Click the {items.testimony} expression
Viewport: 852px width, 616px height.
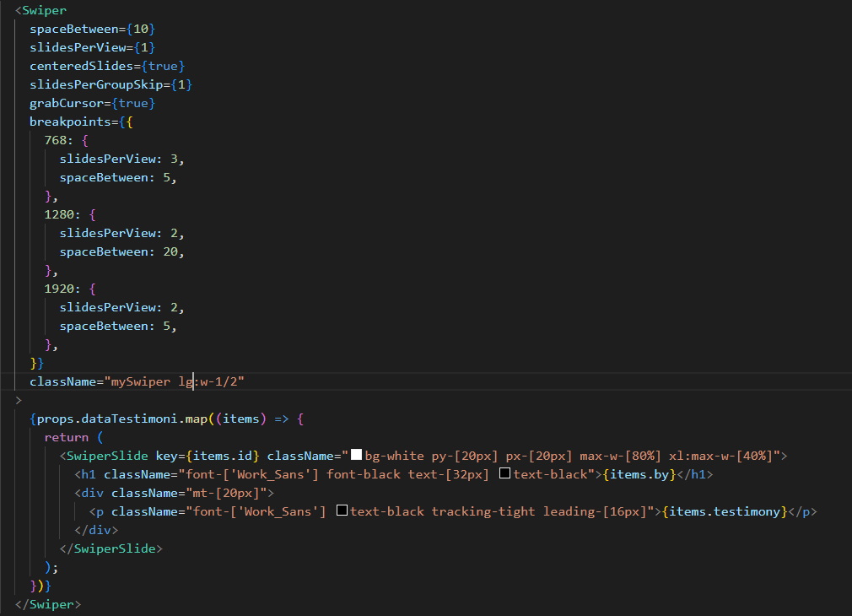pos(725,511)
